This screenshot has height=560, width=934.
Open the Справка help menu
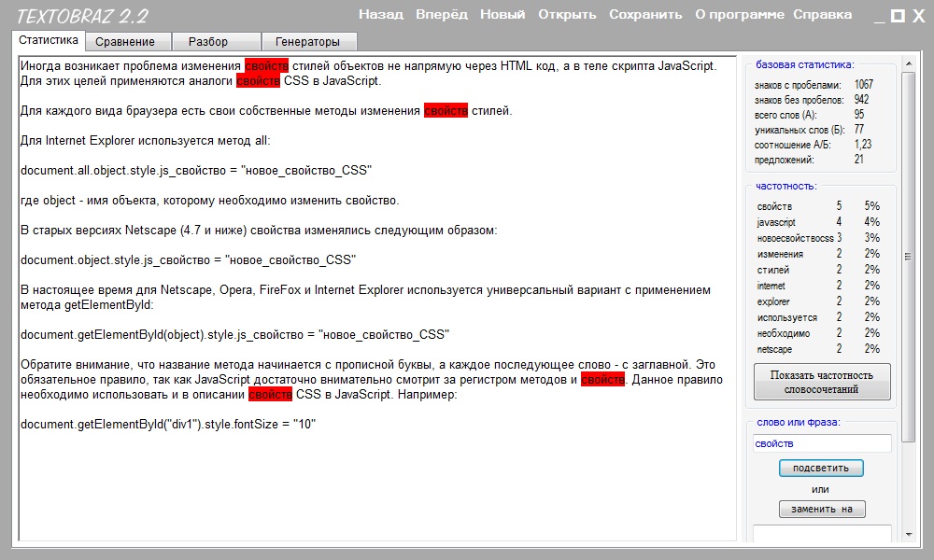822,14
